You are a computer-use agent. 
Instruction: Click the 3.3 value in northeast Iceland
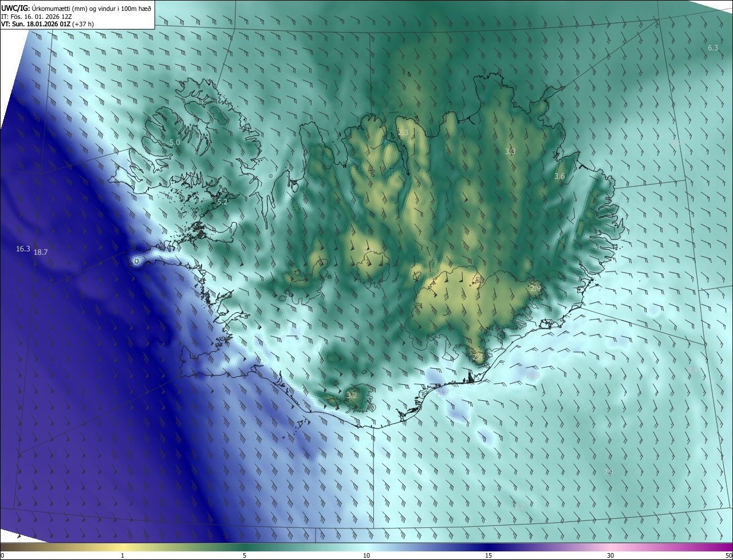(x=510, y=152)
